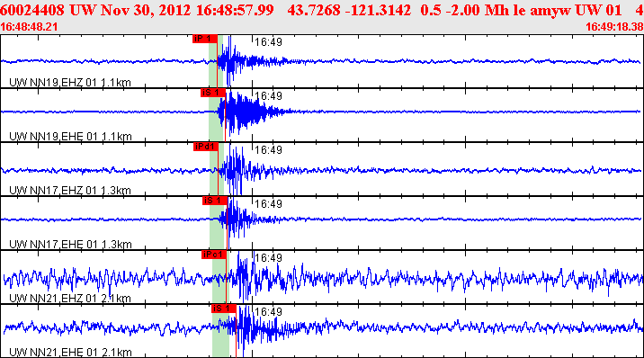Select the UW NN19 EHE channel label
This screenshot has height=358, width=644.
coord(70,137)
